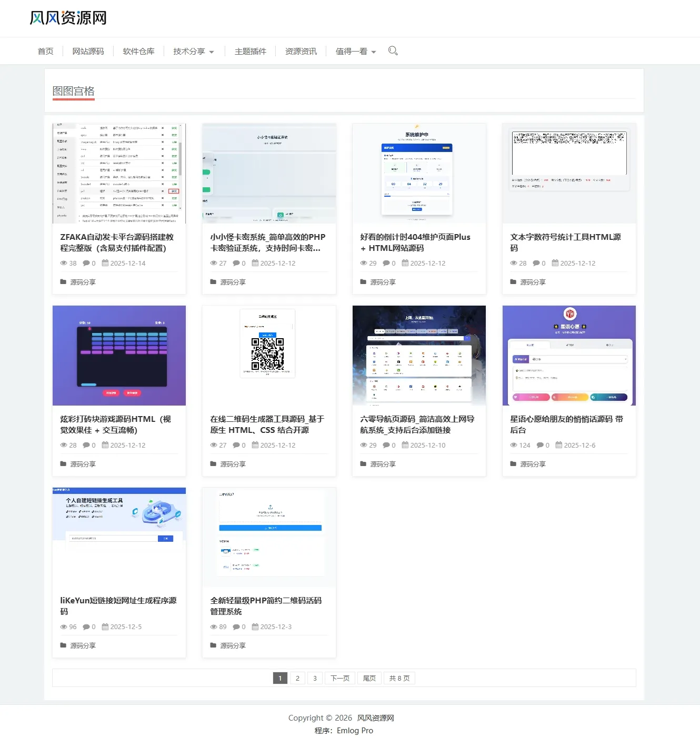Click calendar icon beside 2025-12-10 date

point(405,445)
